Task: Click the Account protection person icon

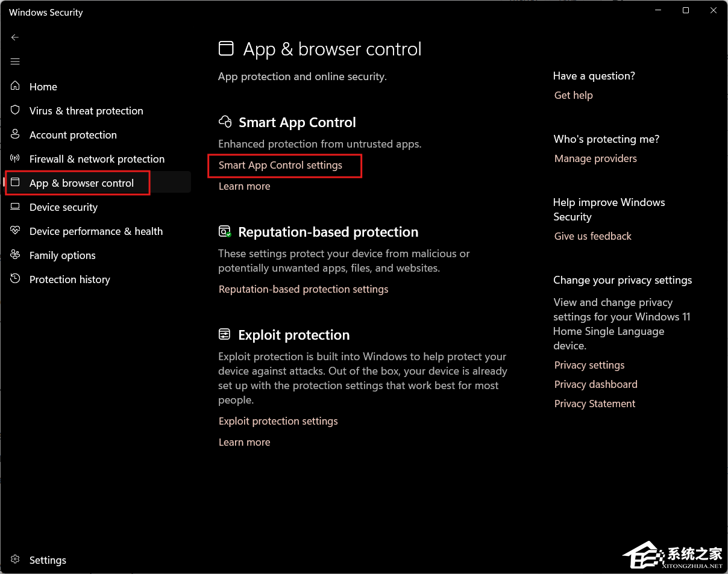Action: (x=16, y=134)
